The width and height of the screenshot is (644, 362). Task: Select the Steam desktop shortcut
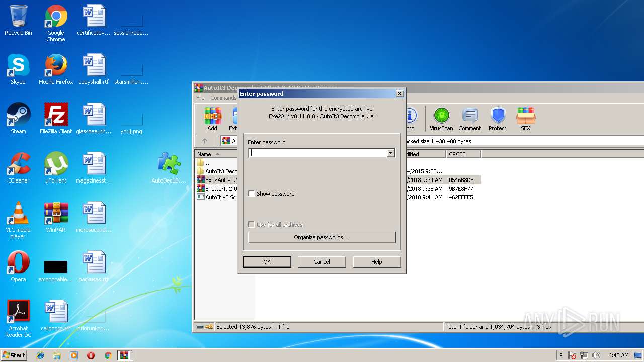[18, 119]
